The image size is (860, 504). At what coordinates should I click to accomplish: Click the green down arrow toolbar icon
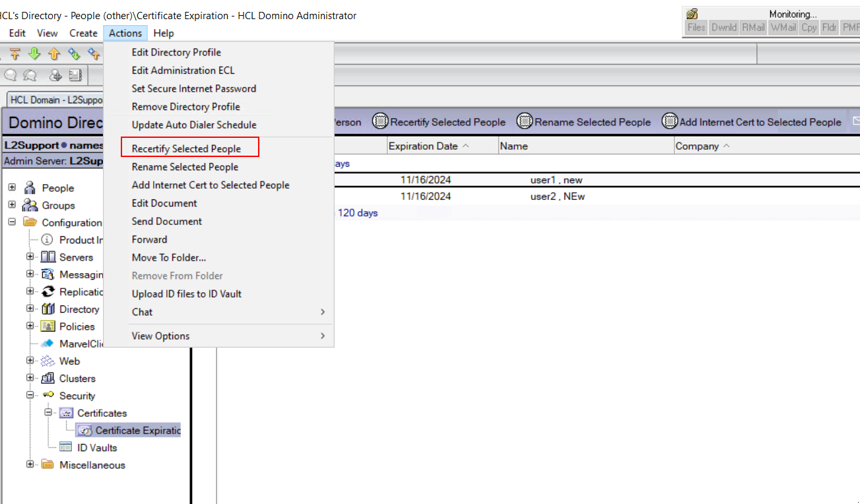(x=34, y=54)
